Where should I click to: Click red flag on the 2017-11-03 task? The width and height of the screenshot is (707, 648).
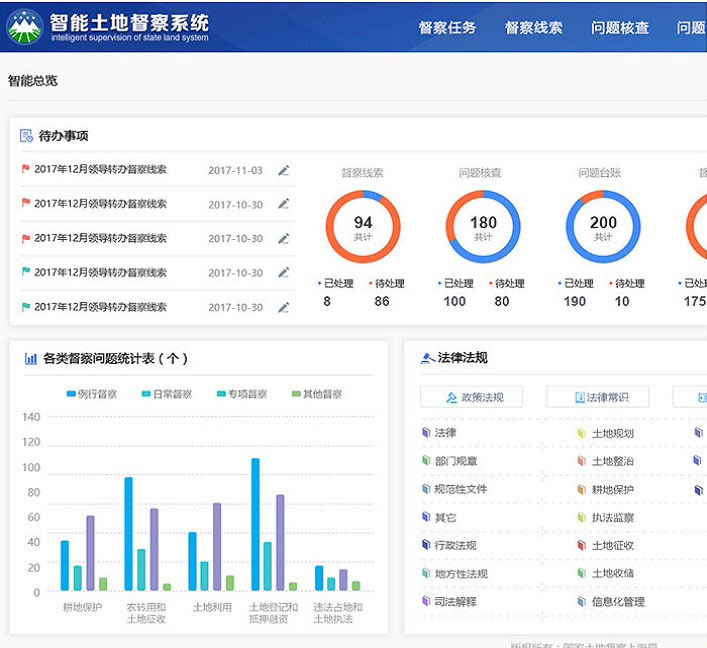[x=26, y=169]
